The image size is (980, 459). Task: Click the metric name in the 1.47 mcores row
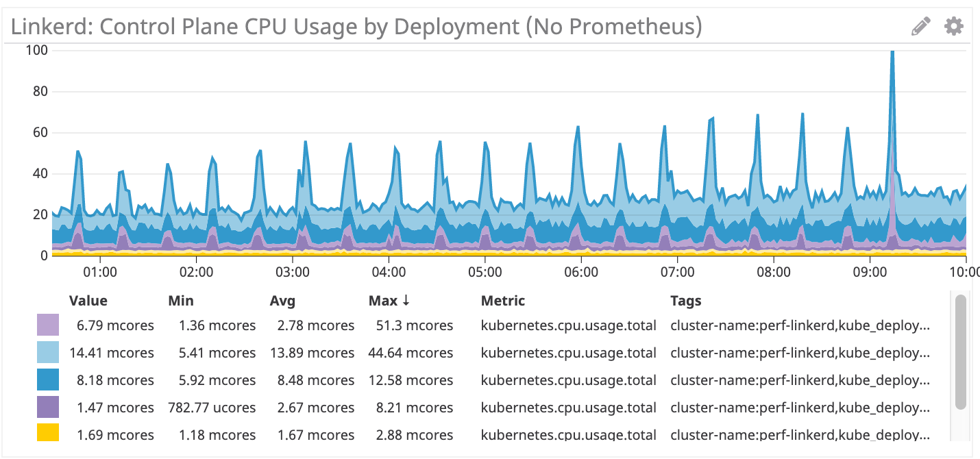point(569,408)
